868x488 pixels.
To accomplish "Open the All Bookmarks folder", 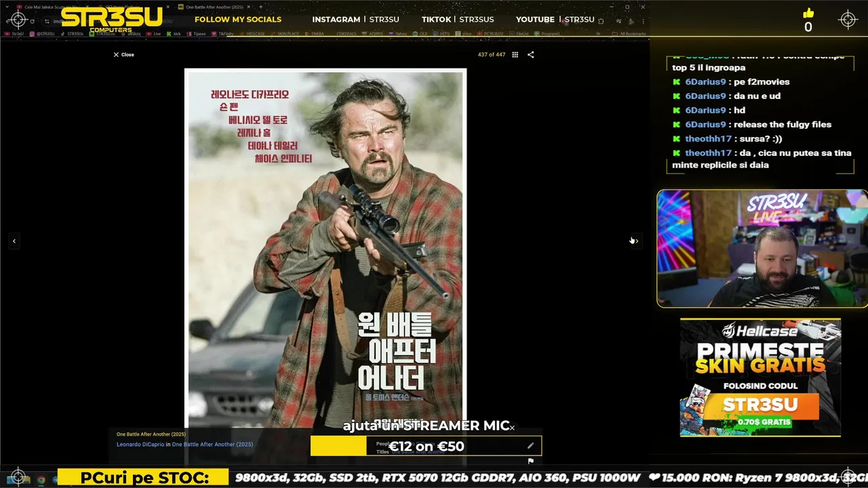I will click(629, 34).
